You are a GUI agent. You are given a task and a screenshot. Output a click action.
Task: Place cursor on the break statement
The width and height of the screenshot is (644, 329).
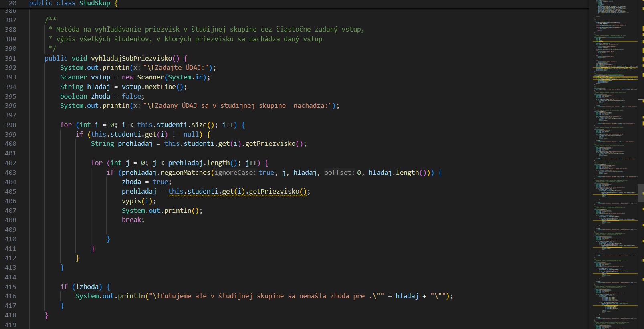click(x=131, y=220)
